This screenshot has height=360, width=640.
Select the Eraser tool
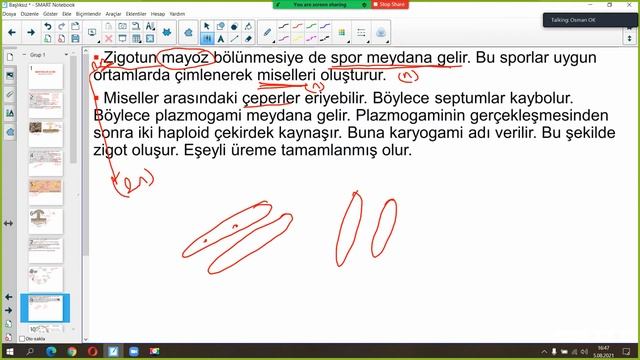(248, 39)
